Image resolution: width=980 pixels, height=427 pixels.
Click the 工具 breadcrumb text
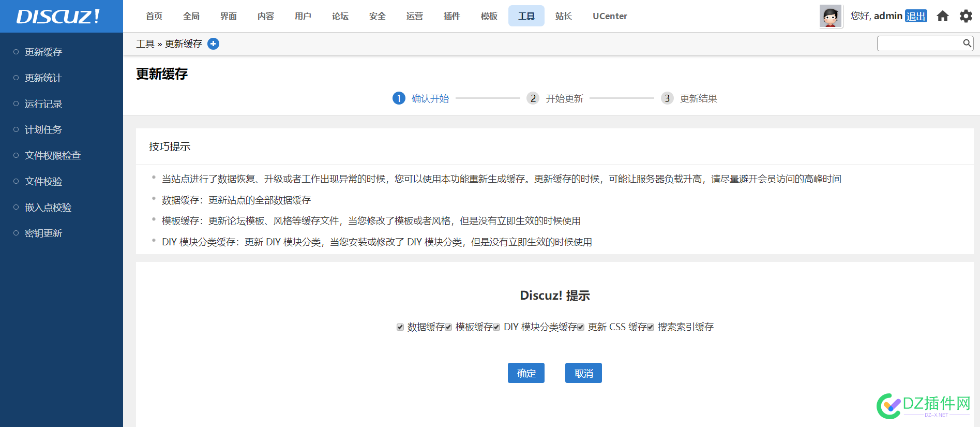pos(145,44)
